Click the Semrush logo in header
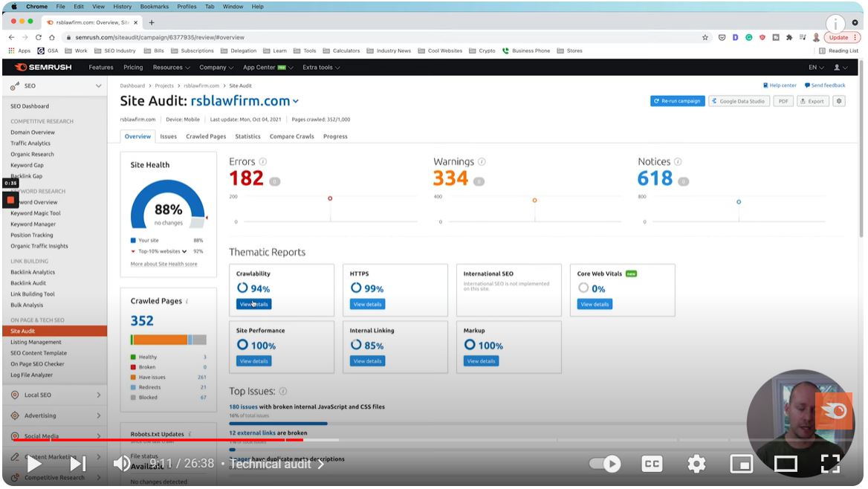This screenshot has width=868, height=489. 44,67
